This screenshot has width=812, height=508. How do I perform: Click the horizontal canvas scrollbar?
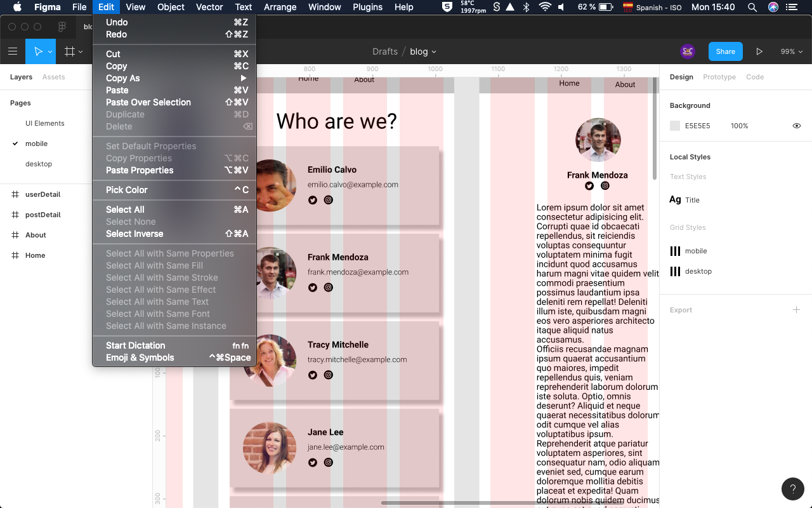pos(501,503)
